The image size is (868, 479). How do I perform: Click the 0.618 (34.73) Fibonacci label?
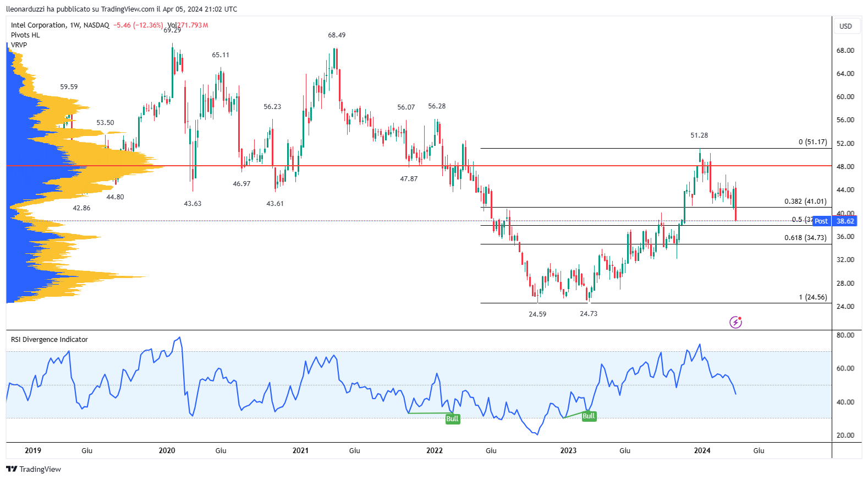coord(805,237)
